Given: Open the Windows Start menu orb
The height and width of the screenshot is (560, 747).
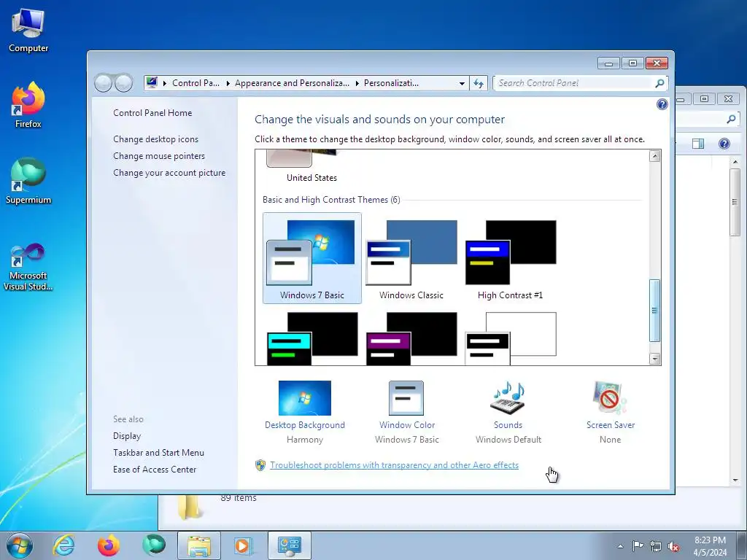Looking at the screenshot, I should pos(20,545).
